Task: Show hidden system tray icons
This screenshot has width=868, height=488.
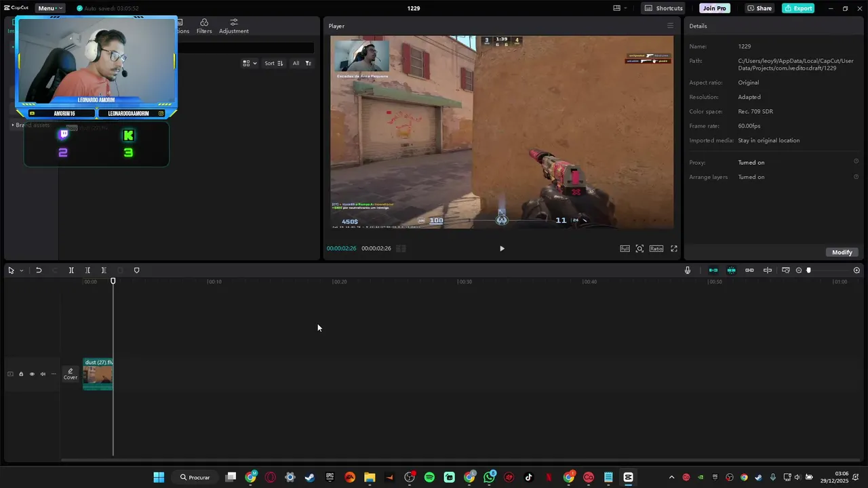Action: 671,477
